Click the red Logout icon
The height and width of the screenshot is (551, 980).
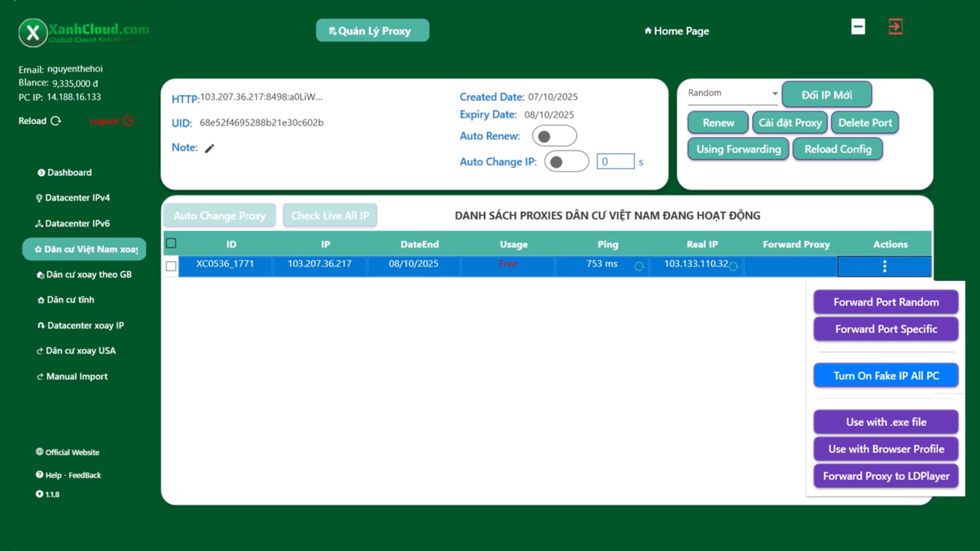(x=128, y=121)
